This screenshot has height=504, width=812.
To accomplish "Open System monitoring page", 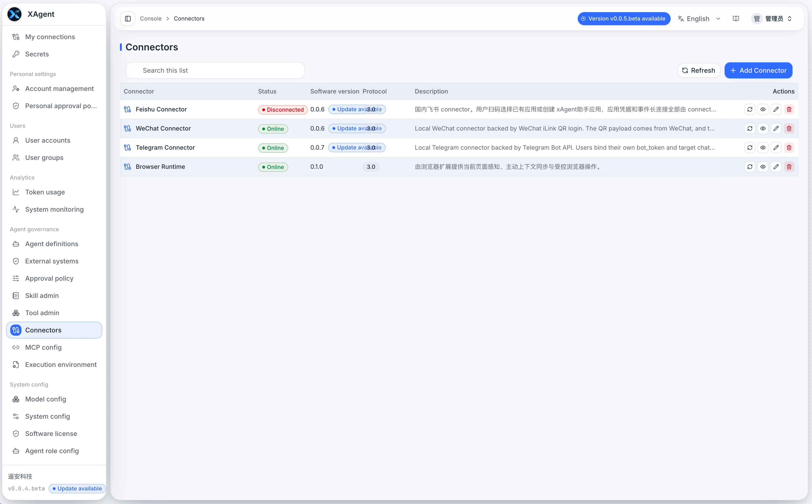I will [x=54, y=209].
